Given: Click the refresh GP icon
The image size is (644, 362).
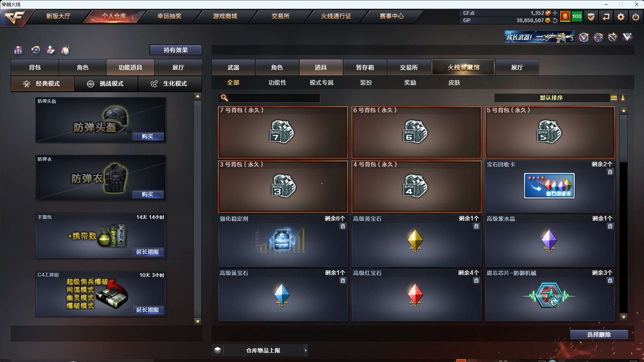Looking at the screenshot, I should (555, 20).
